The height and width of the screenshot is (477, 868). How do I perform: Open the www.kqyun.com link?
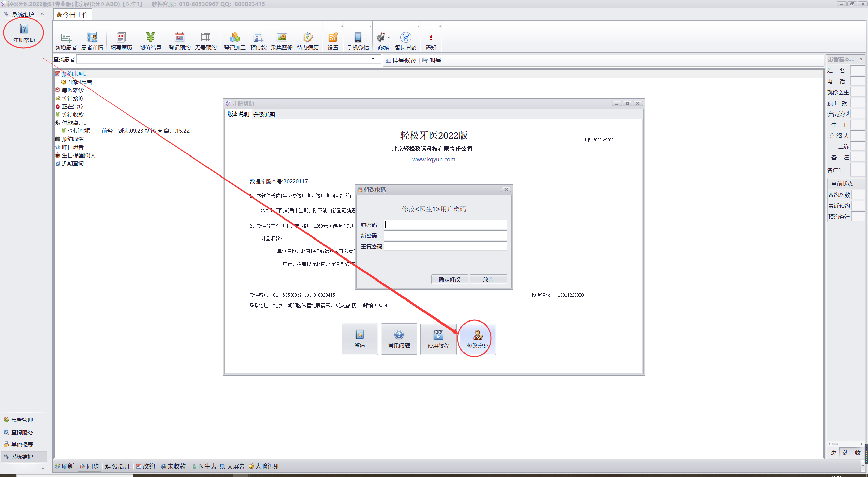(434, 159)
